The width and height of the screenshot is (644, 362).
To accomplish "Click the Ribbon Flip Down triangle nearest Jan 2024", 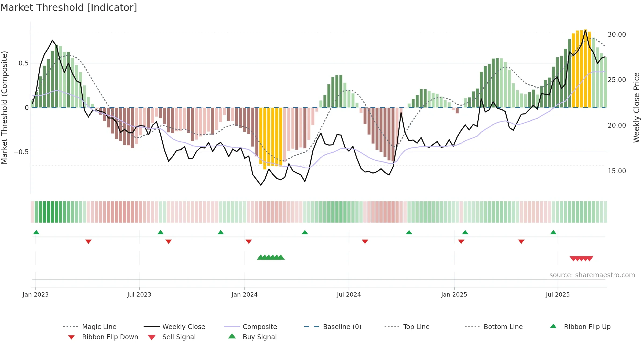I will 249,241.
